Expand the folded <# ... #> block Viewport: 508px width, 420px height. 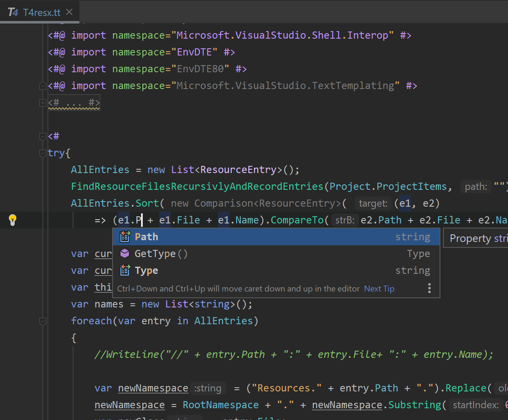coord(42,102)
